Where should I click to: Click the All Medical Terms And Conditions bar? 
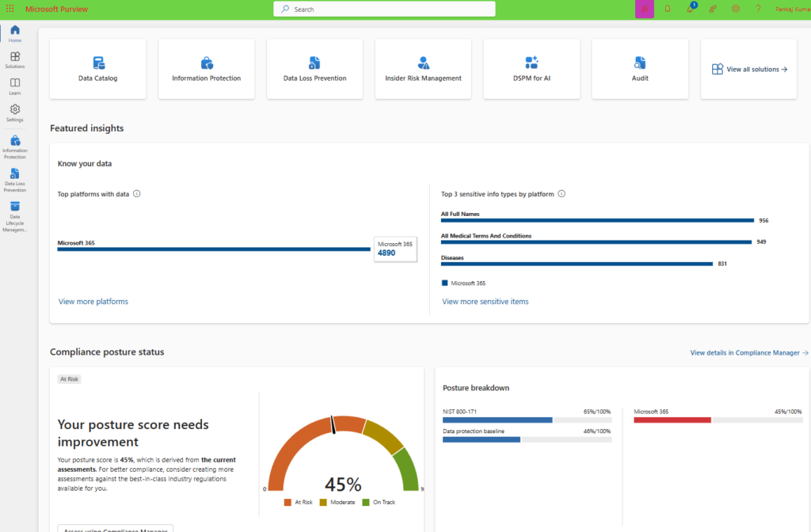(596, 242)
